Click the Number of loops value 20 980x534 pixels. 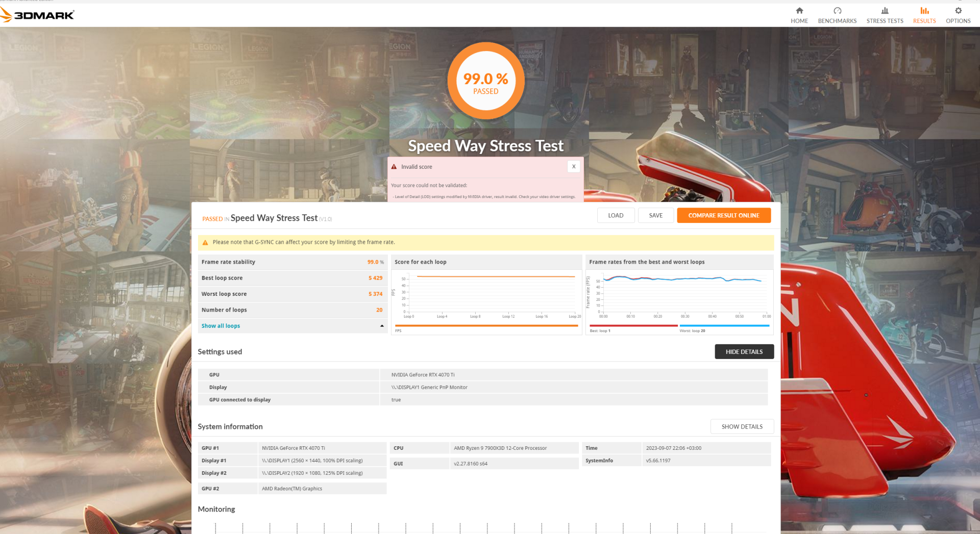tap(379, 310)
